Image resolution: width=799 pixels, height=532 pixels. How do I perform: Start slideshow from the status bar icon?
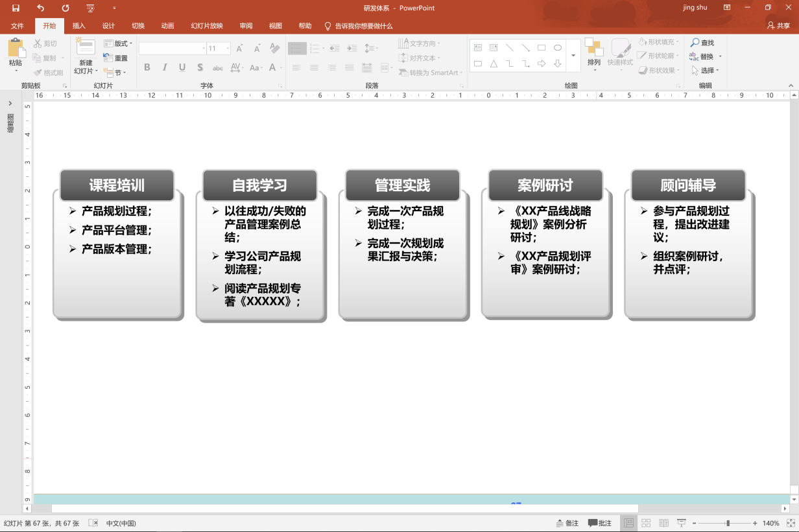pos(681,523)
